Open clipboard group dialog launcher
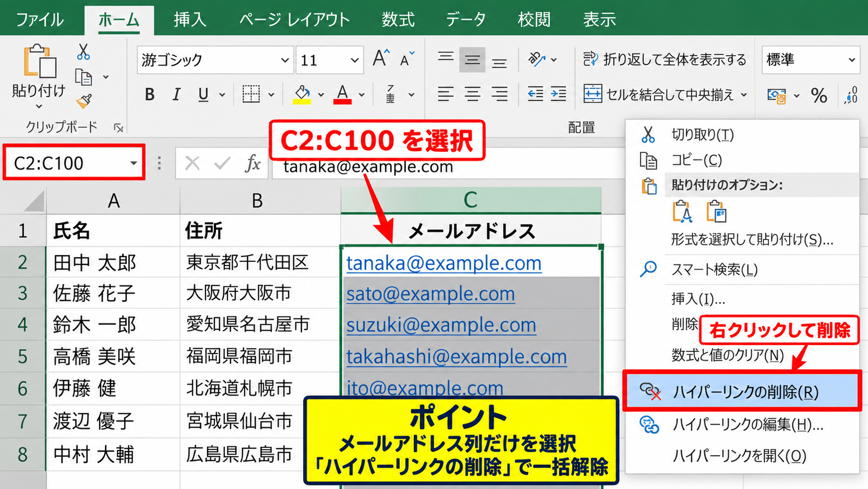This screenshot has width=868, height=489. (x=119, y=127)
